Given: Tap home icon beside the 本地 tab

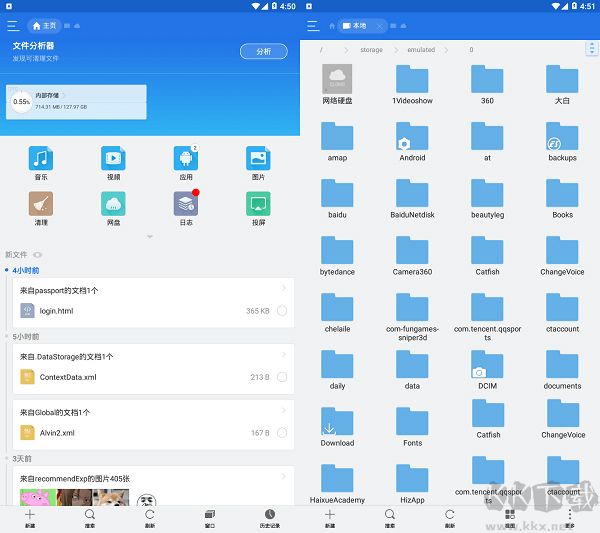Looking at the screenshot, I should point(332,26).
